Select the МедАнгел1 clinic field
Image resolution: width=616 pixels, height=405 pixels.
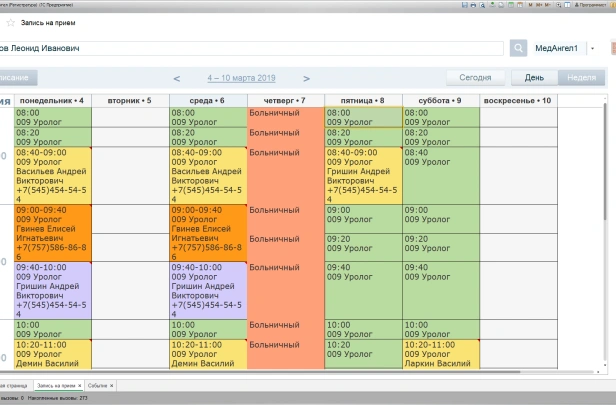(557, 48)
